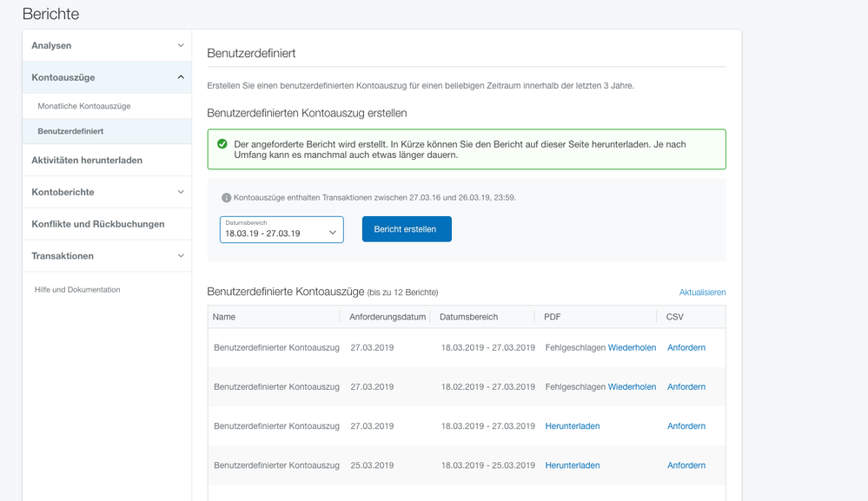Viewport: 868px width, 501px height.
Task: Click the Benutzerdefinierten Kontoauszug erstellen heading
Action: coord(307,114)
